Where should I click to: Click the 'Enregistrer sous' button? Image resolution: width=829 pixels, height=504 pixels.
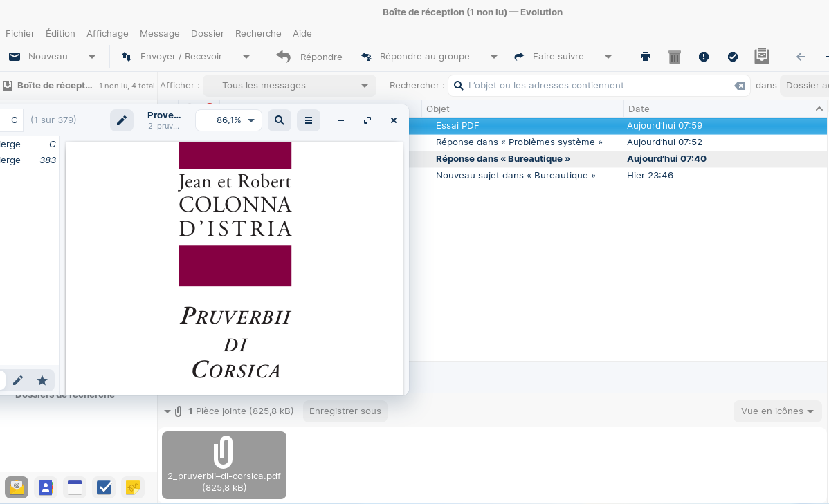point(345,411)
